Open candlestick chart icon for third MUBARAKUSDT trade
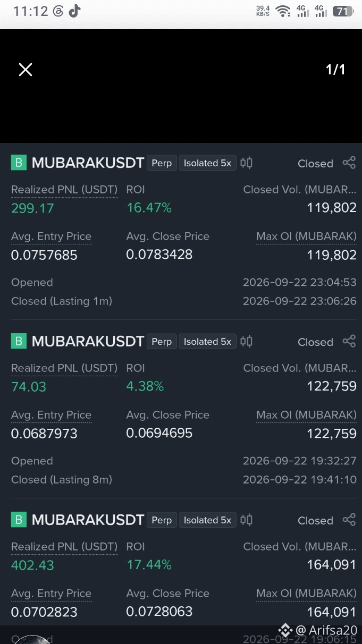 tap(246, 520)
